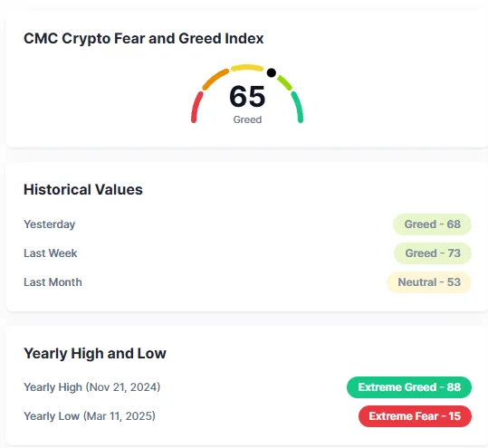
Task: Select the Greed - 73 badge
Action: [x=433, y=253]
